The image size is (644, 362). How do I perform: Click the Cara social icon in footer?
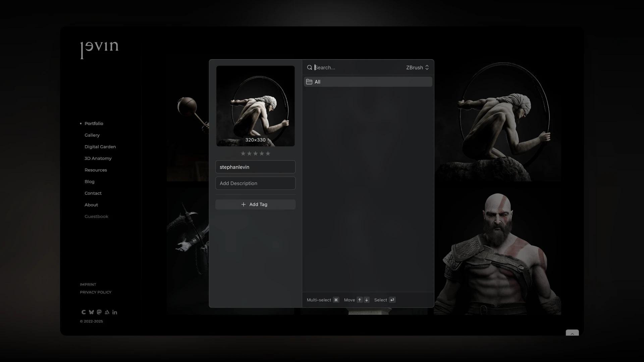(84, 312)
